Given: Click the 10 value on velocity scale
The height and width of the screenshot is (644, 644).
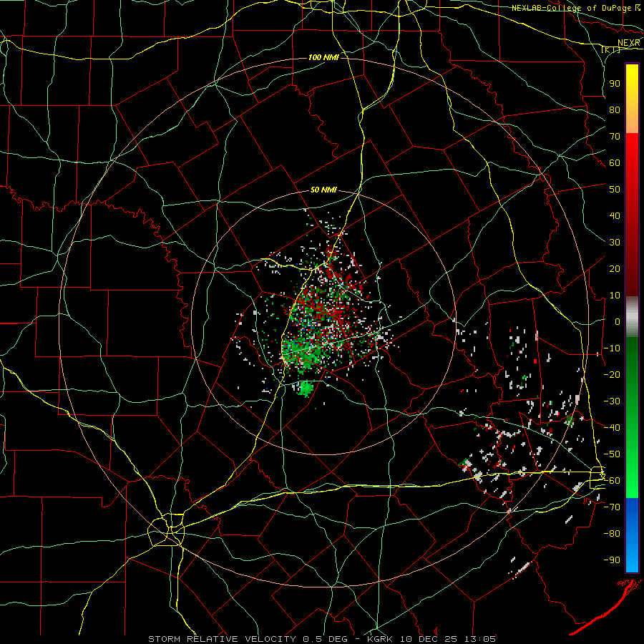Looking at the screenshot, I should click(x=615, y=296).
